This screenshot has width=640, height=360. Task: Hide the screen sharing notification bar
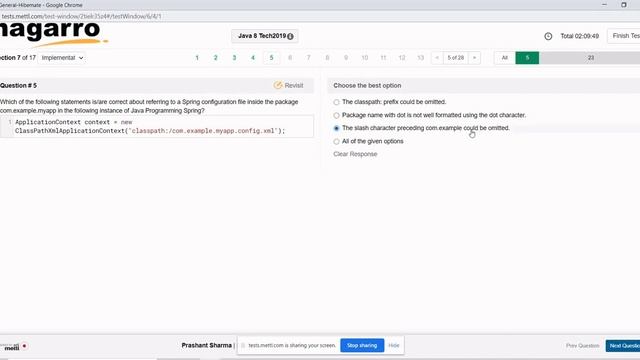(x=394, y=346)
